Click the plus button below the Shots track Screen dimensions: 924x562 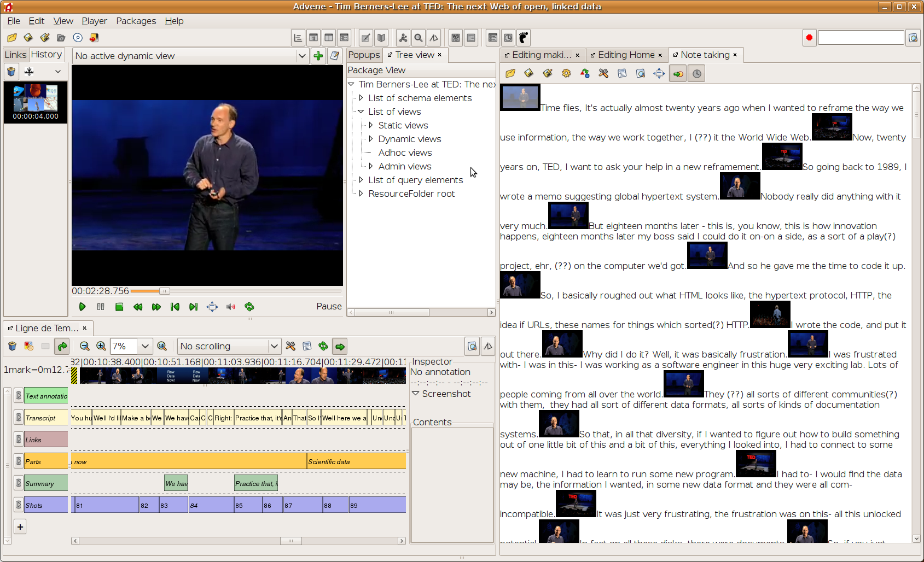20,527
